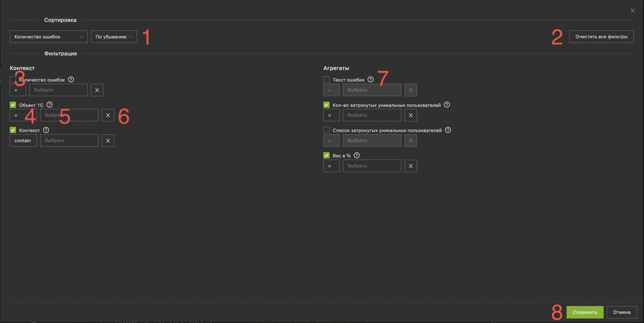Open help icon next to Контекст checkbox
The height and width of the screenshot is (323, 644).
(x=46, y=130)
